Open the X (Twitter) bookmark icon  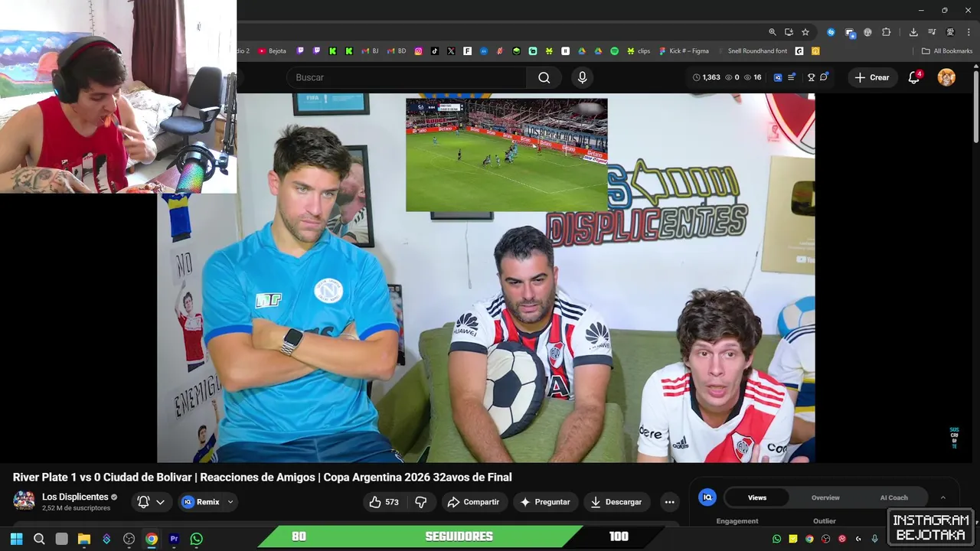click(x=451, y=51)
